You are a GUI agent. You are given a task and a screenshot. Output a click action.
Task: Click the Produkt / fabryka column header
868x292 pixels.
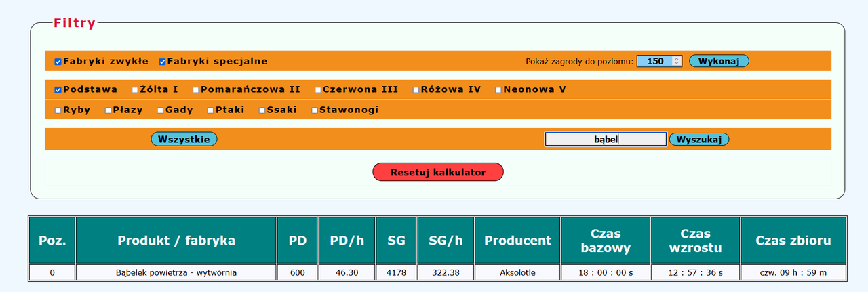click(x=176, y=241)
